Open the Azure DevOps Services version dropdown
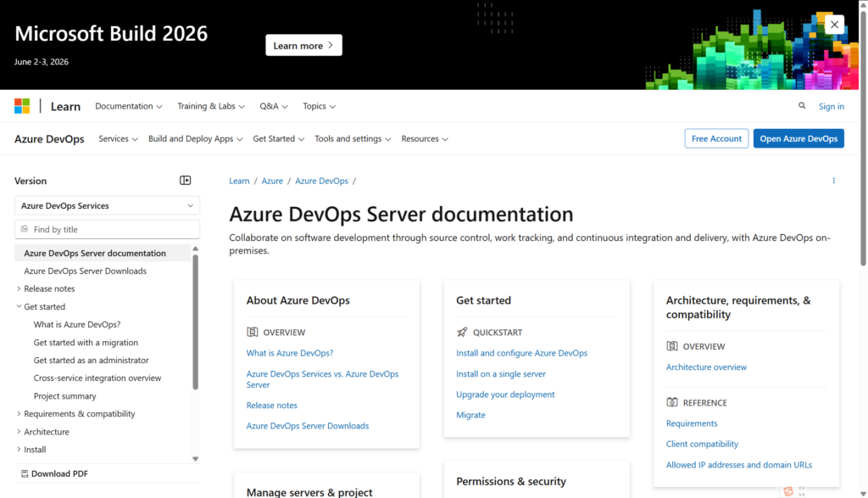Viewport: 868px width, 498px height. [x=107, y=205]
